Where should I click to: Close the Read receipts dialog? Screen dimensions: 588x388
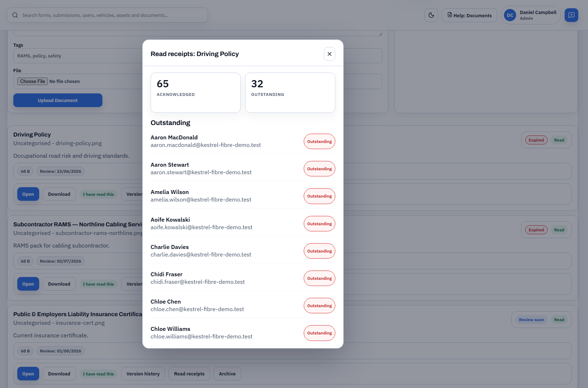329,54
